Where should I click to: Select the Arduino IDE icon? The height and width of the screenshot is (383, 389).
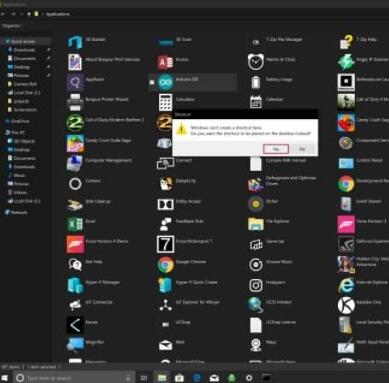(x=165, y=82)
